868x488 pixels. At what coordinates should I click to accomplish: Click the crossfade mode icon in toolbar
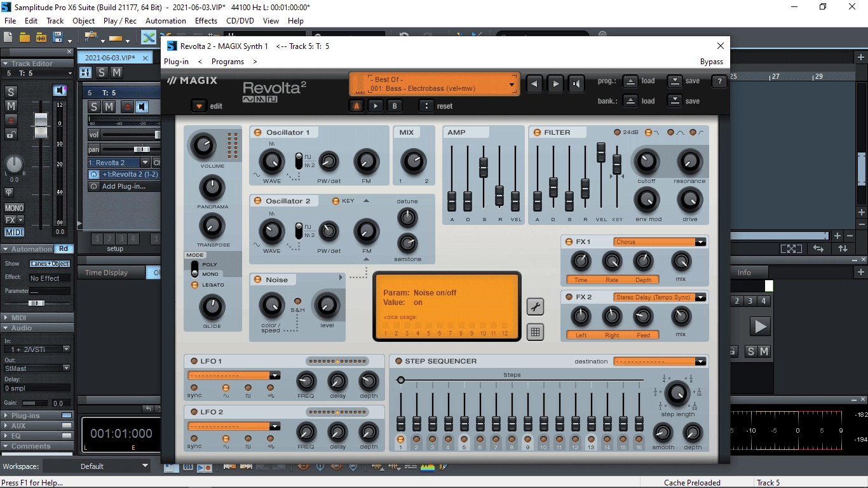click(x=149, y=37)
